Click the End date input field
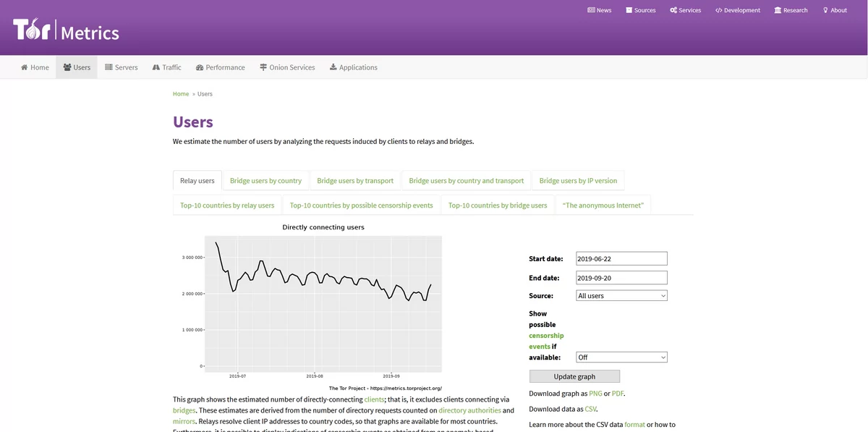Viewport: 868px width, 432px height. 621,277
